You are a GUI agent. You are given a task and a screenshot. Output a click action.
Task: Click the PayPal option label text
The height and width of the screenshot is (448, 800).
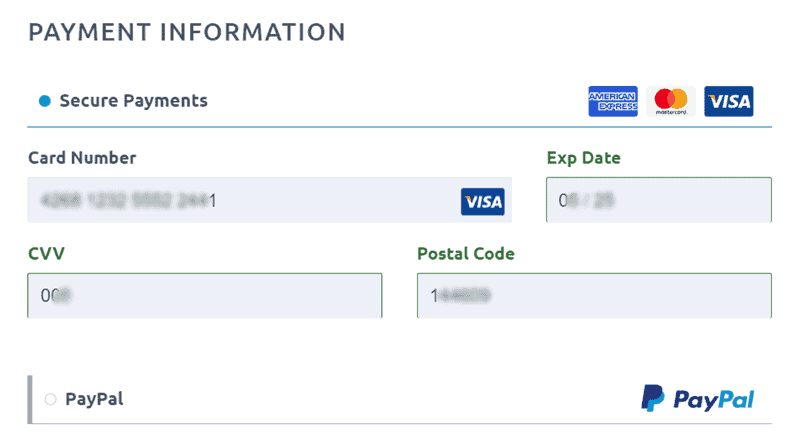pos(94,399)
